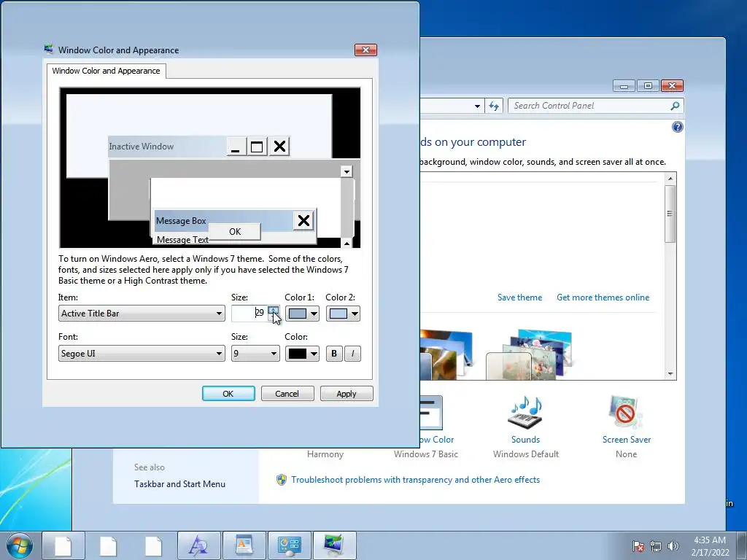Click the third blank document taskbar icon
This screenshot has width=747, height=560.
pyautogui.click(x=153, y=545)
